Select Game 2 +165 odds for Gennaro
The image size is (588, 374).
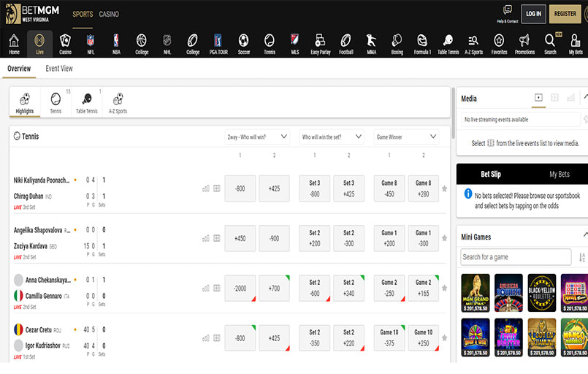coord(424,288)
